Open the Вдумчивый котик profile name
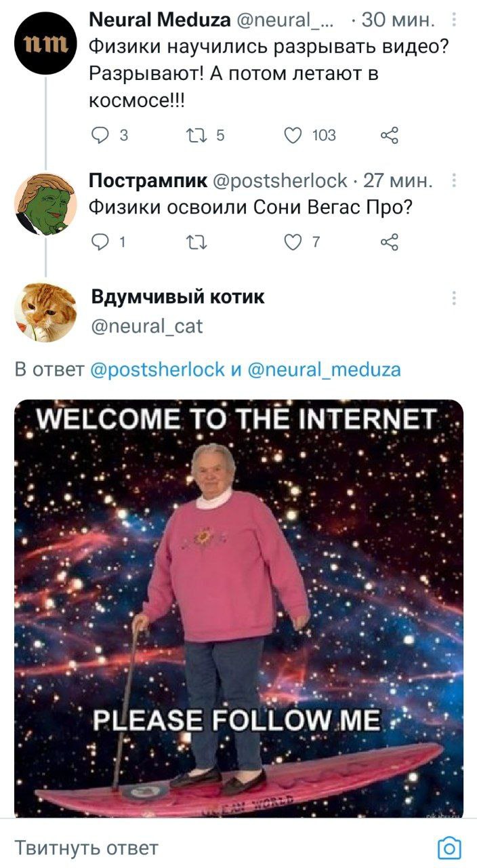Viewport: 477px width, 868px height. (x=178, y=297)
